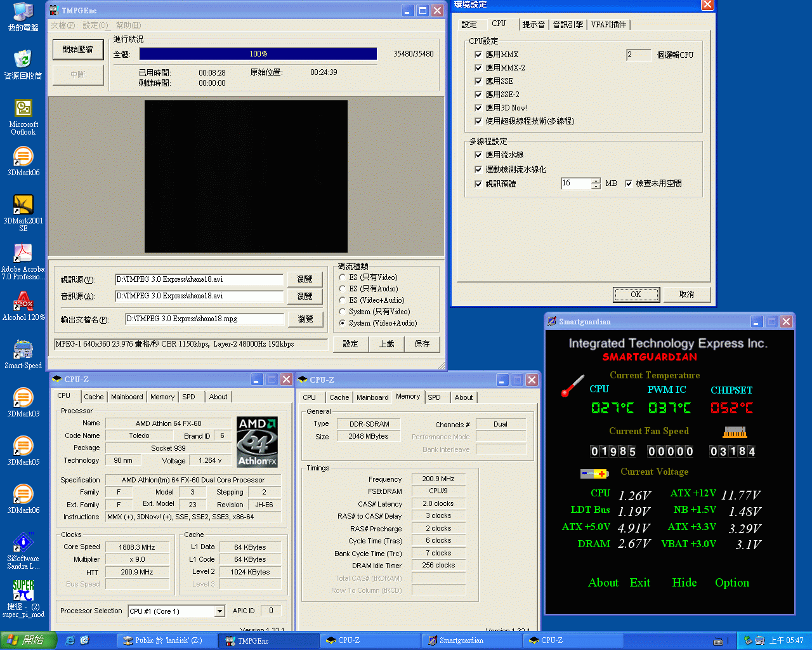Open the 文檔(F) menu in TMPGEnc
This screenshot has width=812, height=650.
[63, 25]
